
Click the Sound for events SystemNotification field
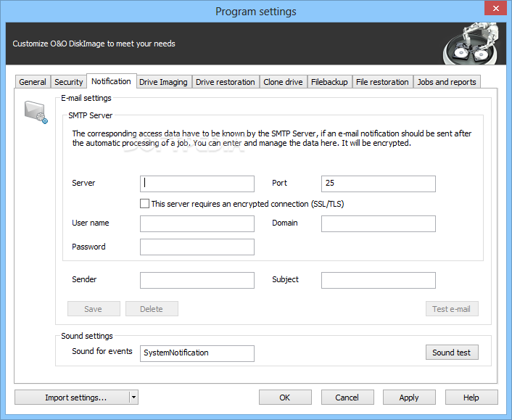197,353
